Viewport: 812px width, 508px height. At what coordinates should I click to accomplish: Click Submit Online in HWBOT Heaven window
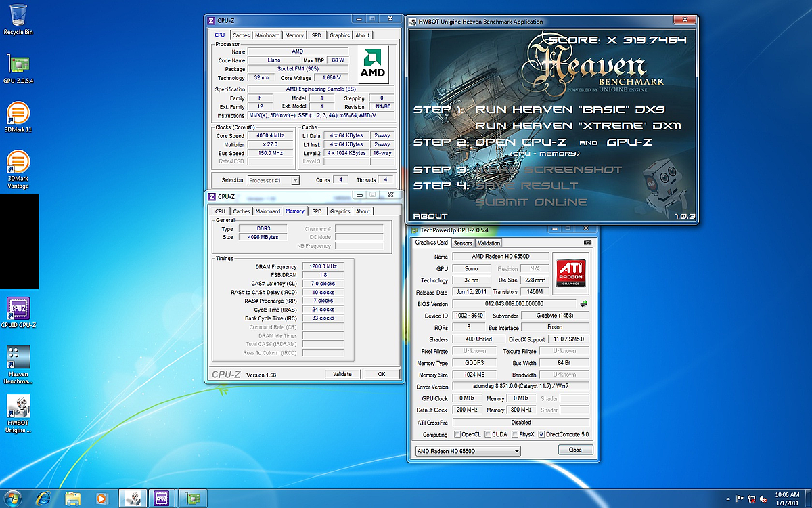531,202
